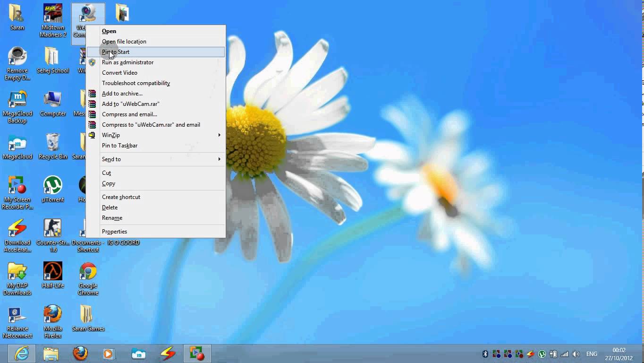Open the orange media player taskbar icon
The width and height of the screenshot is (644, 363).
[x=109, y=354]
